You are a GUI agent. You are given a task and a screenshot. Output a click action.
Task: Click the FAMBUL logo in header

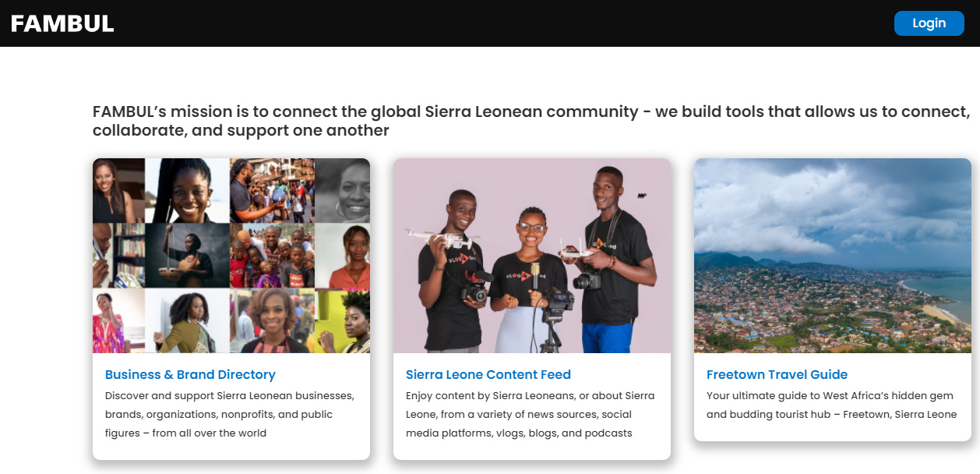click(62, 23)
